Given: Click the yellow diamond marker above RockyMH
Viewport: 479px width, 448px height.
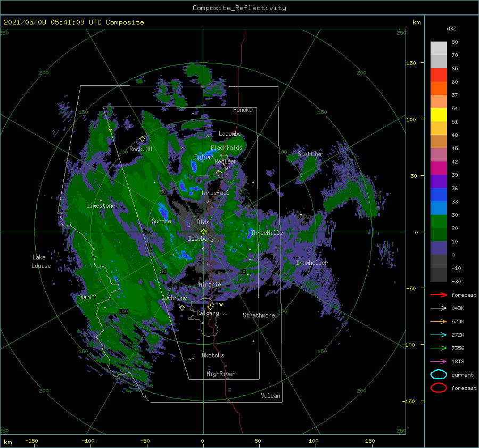Looking at the screenshot, I should coord(142,139).
